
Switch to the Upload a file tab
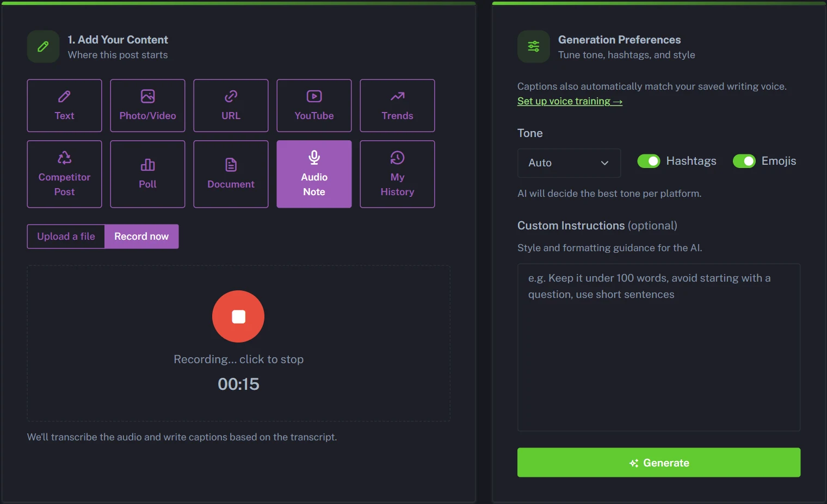[66, 237]
